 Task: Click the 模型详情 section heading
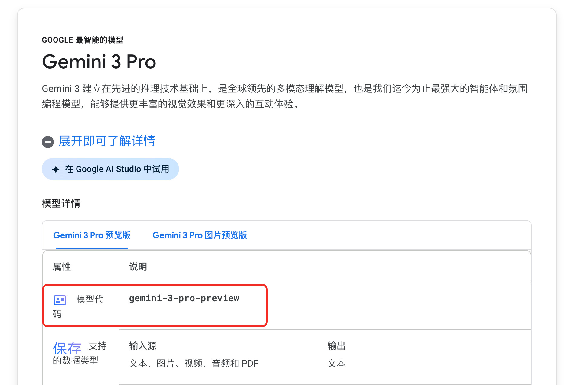(61, 203)
